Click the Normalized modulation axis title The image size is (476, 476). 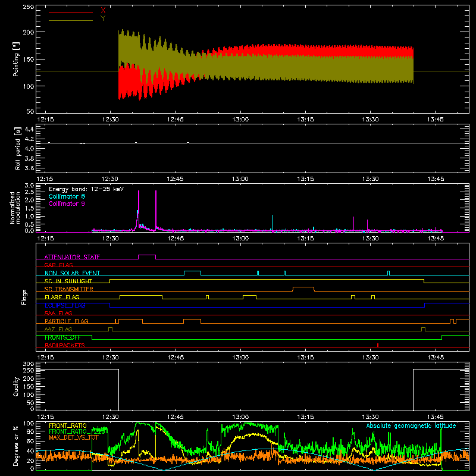click(x=15, y=208)
